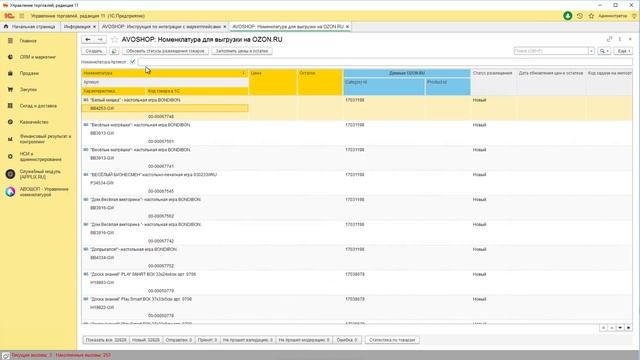Click the green download notification icon

[x=567, y=16]
